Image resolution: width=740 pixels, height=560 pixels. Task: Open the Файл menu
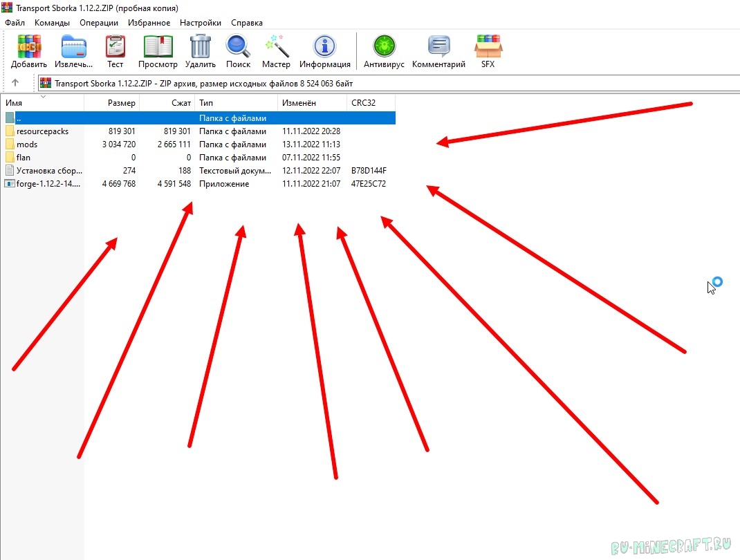[15, 23]
